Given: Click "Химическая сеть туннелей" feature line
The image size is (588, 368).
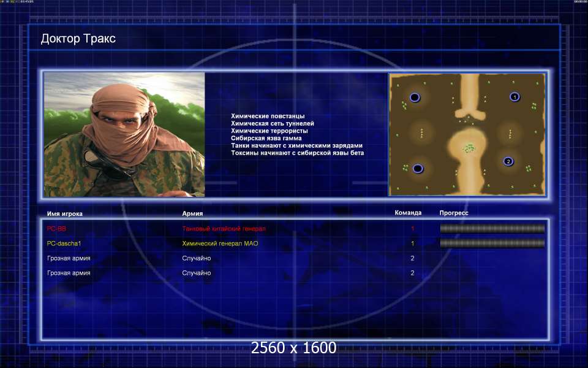Looking at the screenshot, I should click(273, 123).
